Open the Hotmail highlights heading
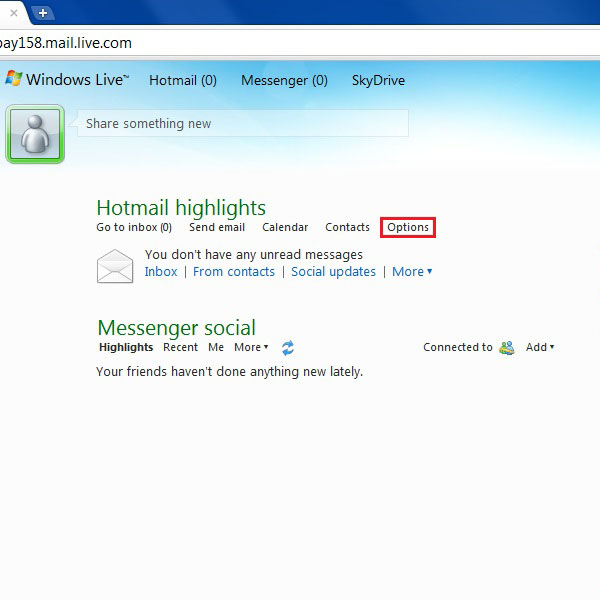 click(181, 208)
